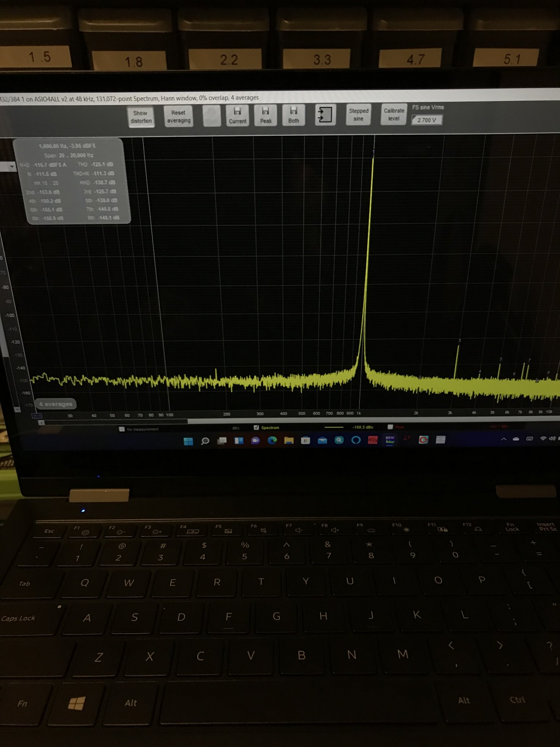The image size is (560, 747).
Task: Open the Windows Start menu
Action: [188, 441]
